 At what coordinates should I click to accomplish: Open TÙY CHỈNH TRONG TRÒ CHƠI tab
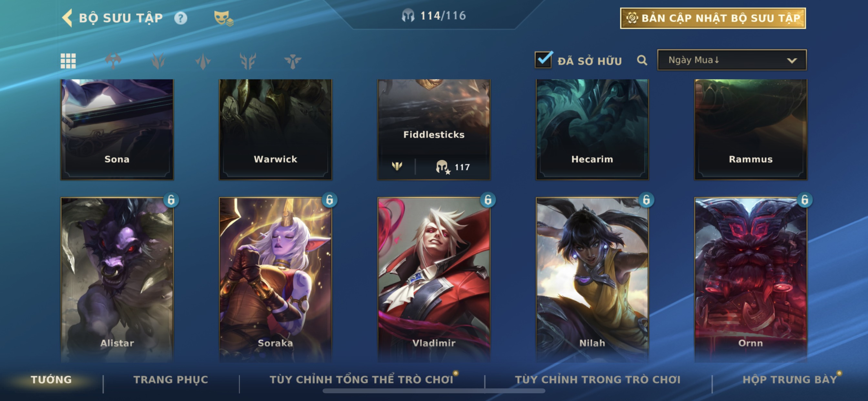pos(597,379)
